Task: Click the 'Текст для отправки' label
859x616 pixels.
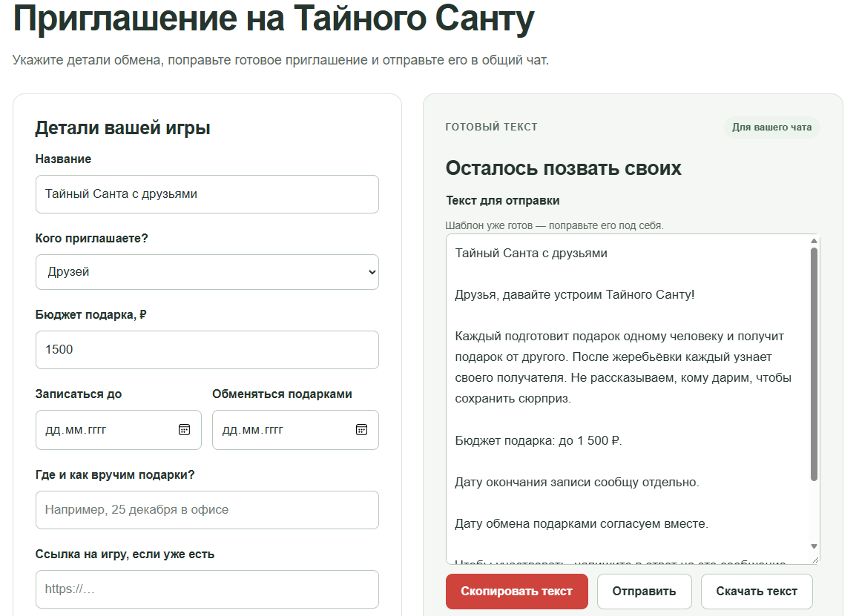Action: (503, 200)
